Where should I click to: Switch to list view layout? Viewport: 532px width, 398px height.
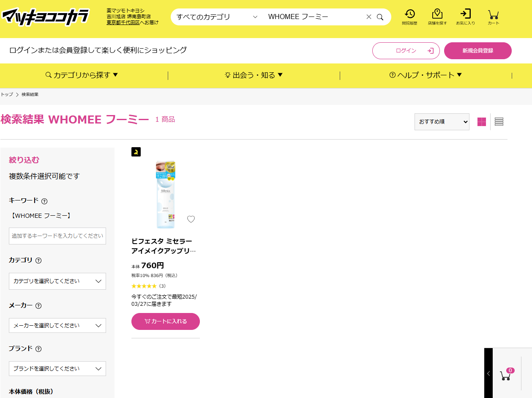(x=499, y=122)
